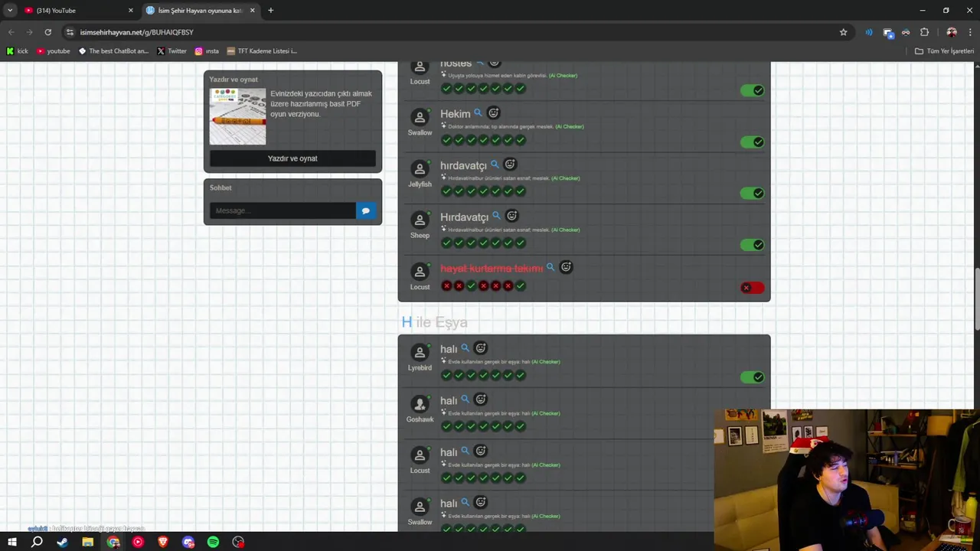Screen dimensions: 980x551
Task: Click search icon beside Swallow's halı
Action: pyautogui.click(x=465, y=503)
